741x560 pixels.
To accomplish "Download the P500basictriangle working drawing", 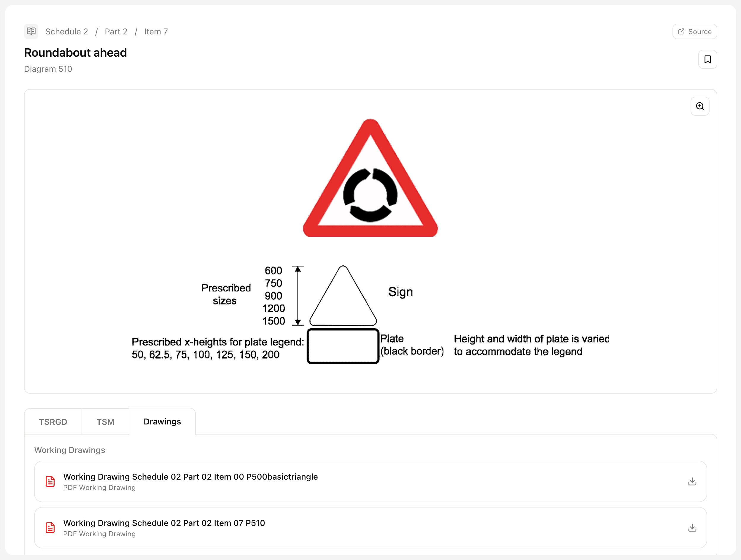I will point(692,481).
